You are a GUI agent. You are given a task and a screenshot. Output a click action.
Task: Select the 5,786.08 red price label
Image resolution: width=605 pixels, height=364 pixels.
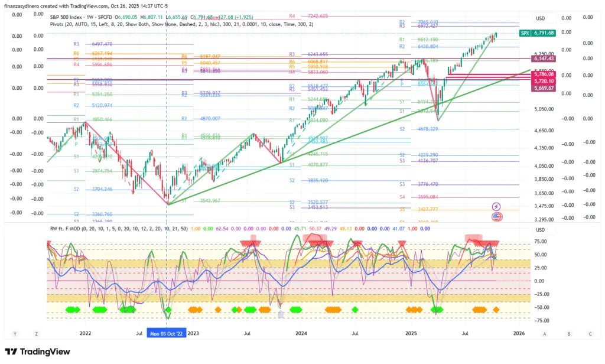coord(542,74)
